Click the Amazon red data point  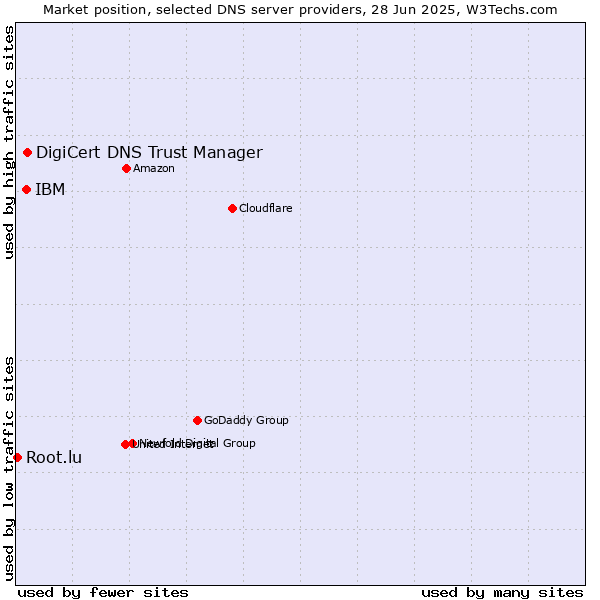[127, 168]
